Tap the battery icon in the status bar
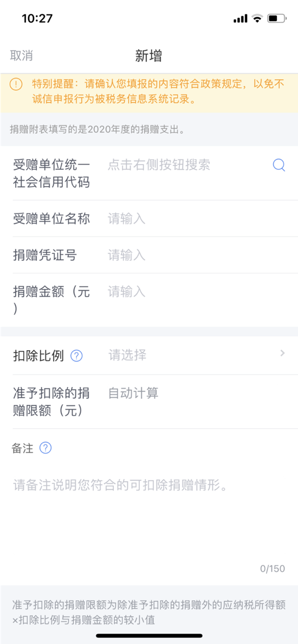The width and height of the screenshot is (298, 644). 276,18
